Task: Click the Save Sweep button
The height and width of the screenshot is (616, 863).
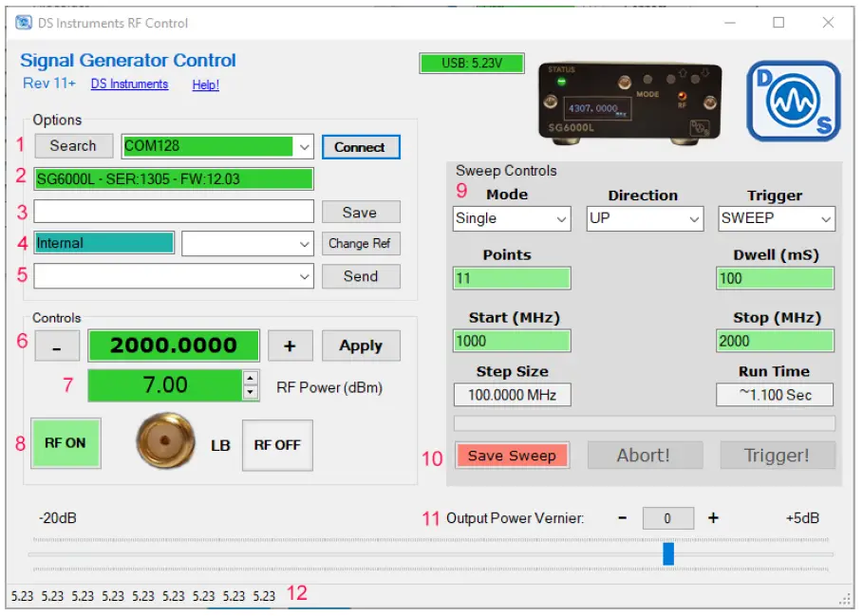Action: (x=512, y=456)
